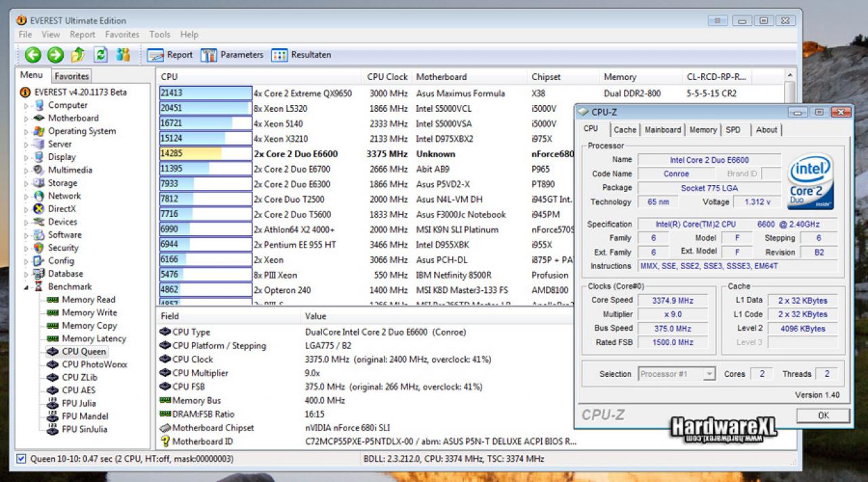868x482 pixels.
Task: Open the Help menu
Action: tap(189, 35)
